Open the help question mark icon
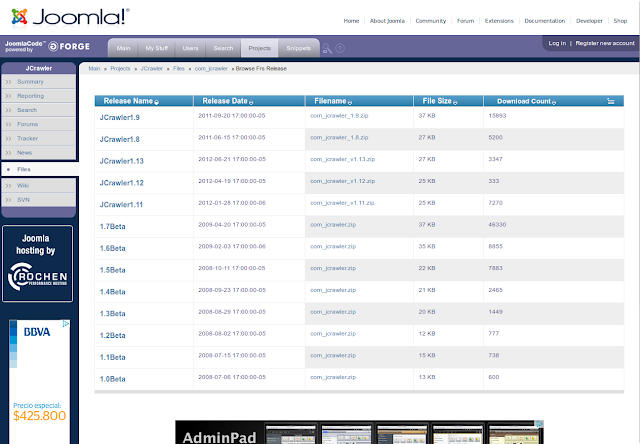Image resolution: width=640 pixels, height=444 pixels. 340,49
